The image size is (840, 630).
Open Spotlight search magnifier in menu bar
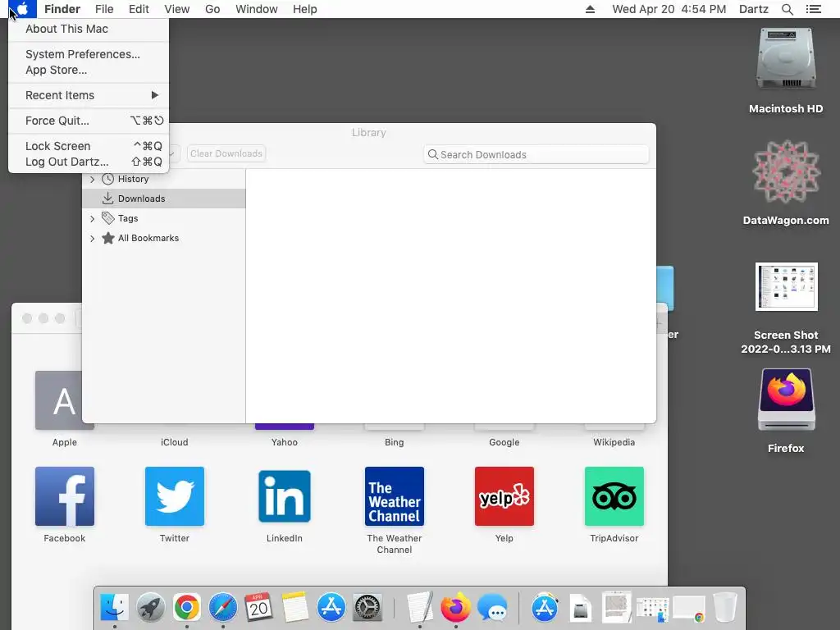click(787, 9)
